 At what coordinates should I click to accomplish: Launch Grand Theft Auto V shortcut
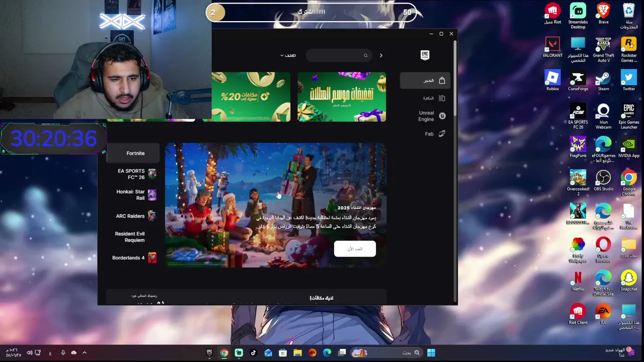point(603,50)
